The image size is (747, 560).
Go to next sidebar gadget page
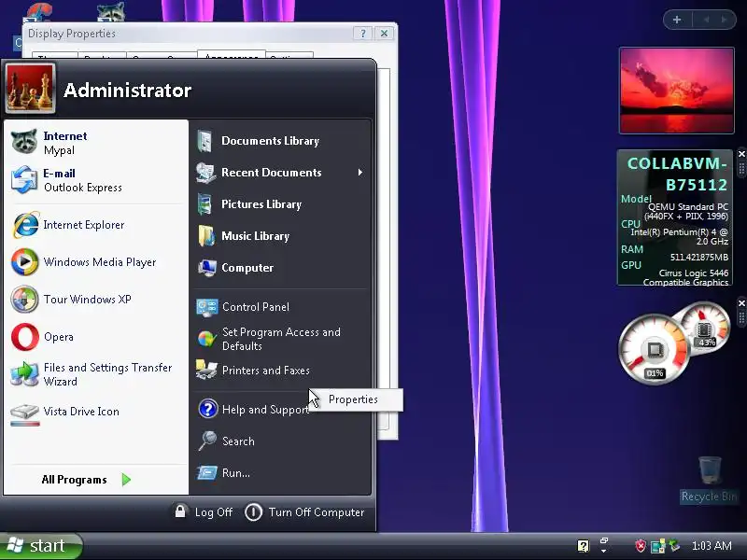coord(725,20)
